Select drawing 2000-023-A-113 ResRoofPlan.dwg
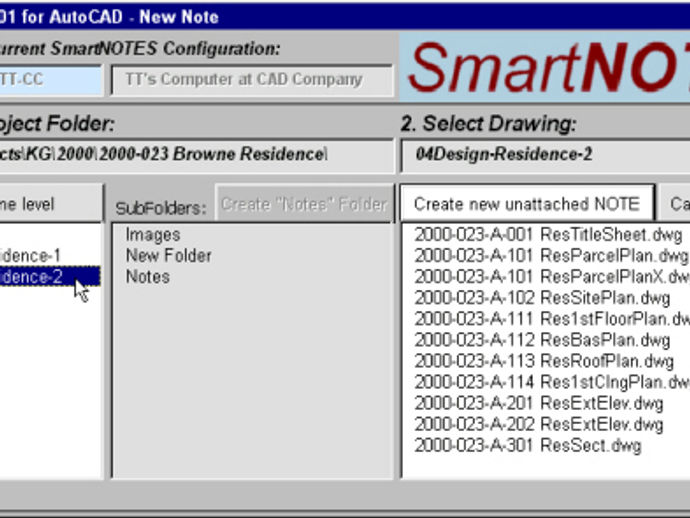The width and height of the screenshot is (690, 518). (x=544, y=361)
